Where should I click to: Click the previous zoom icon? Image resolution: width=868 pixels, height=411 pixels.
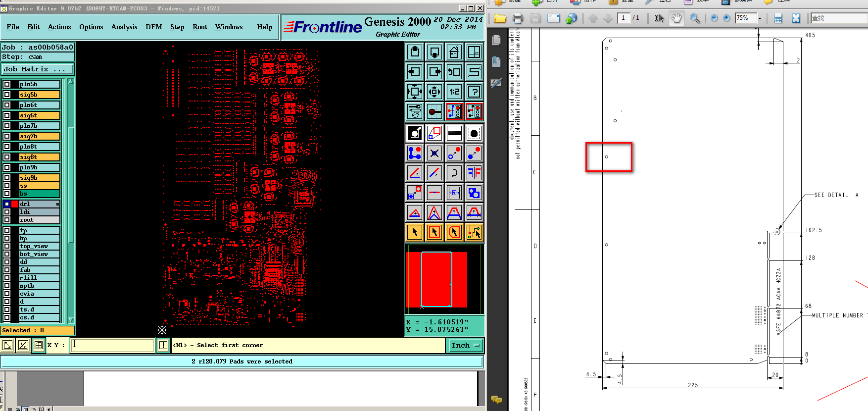point(454,72)
